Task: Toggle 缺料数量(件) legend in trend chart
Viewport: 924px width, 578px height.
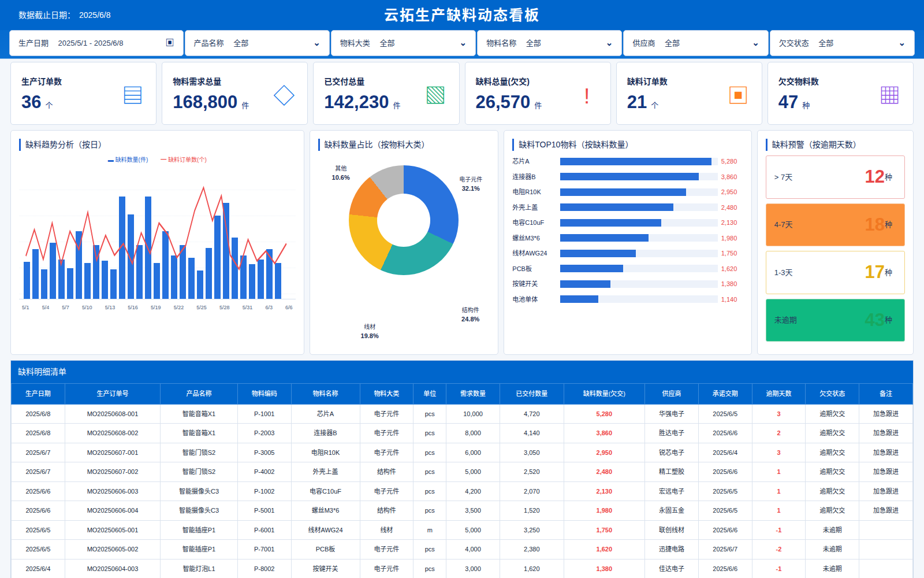Action: (128, 160)
